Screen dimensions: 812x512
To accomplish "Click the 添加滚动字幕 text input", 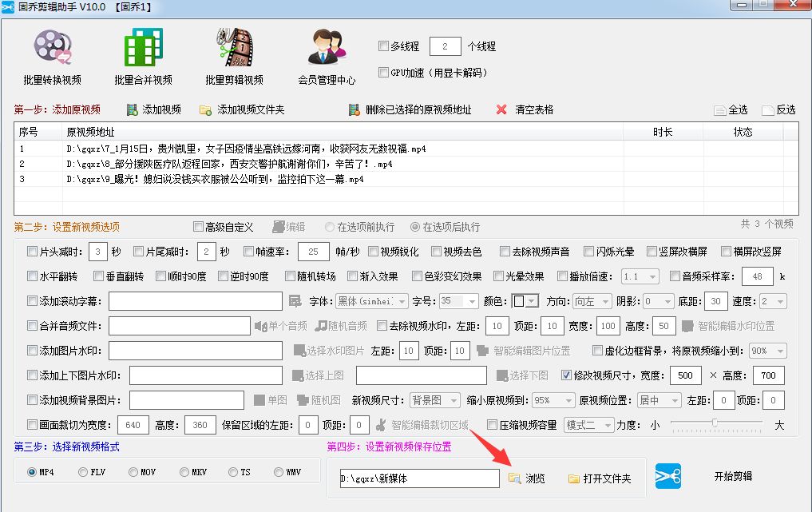I will click(196, 301).
